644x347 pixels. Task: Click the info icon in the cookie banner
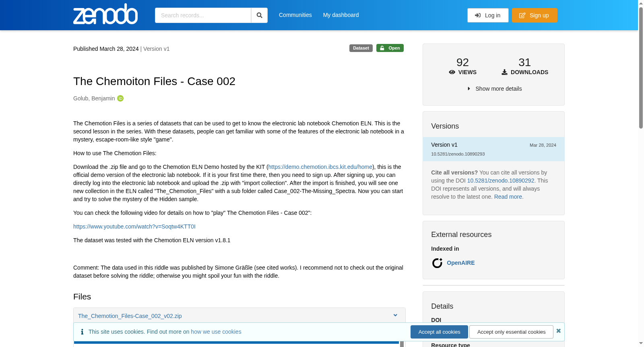point(82,332)
